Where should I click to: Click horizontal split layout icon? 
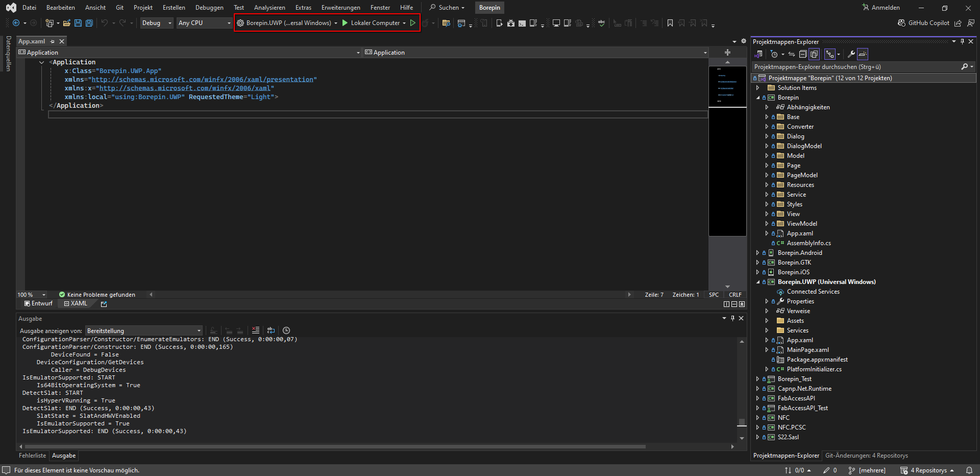(x=734, y=304)
